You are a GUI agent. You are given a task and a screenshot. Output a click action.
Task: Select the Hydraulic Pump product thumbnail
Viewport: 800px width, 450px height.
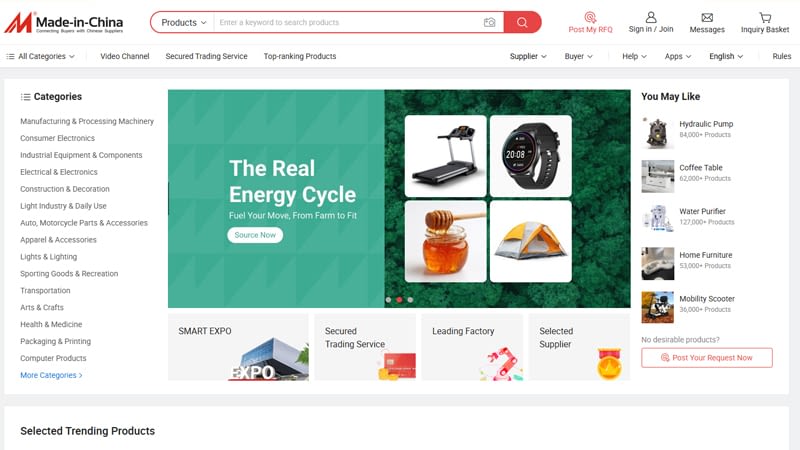[657, 132]
